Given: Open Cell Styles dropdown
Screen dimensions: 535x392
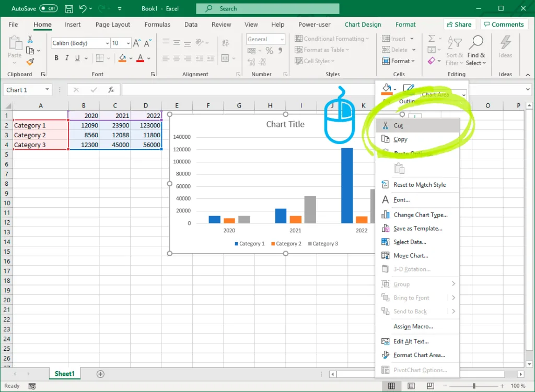Looking at the screenshot, I should click(x=315, y=61).
